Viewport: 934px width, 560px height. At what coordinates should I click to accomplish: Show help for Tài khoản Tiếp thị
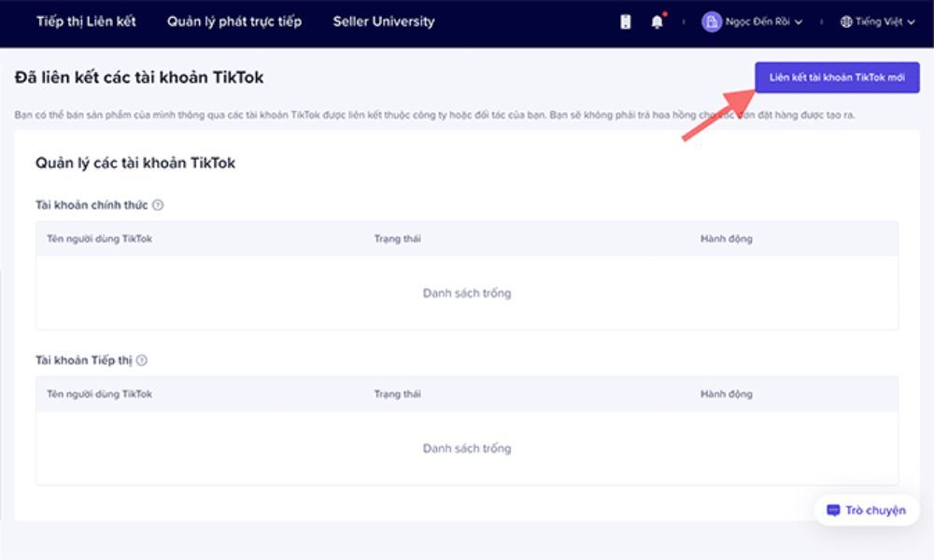[x=142, y=360]
